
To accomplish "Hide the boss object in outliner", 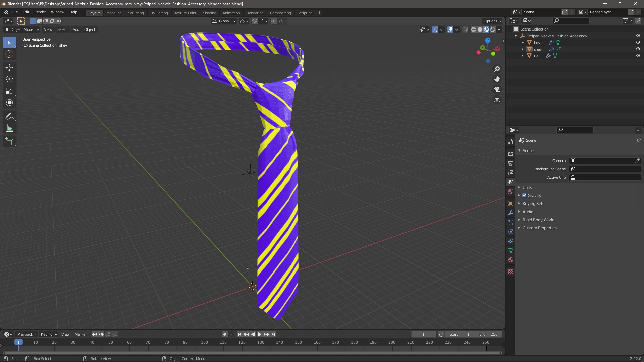I will pyautogui.click(x=638, y=42).
